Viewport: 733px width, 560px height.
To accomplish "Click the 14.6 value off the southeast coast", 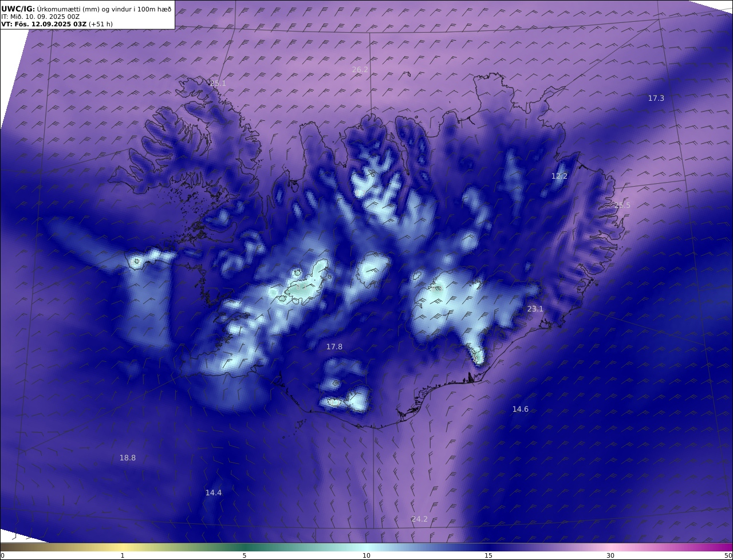I will coord(521,409).
